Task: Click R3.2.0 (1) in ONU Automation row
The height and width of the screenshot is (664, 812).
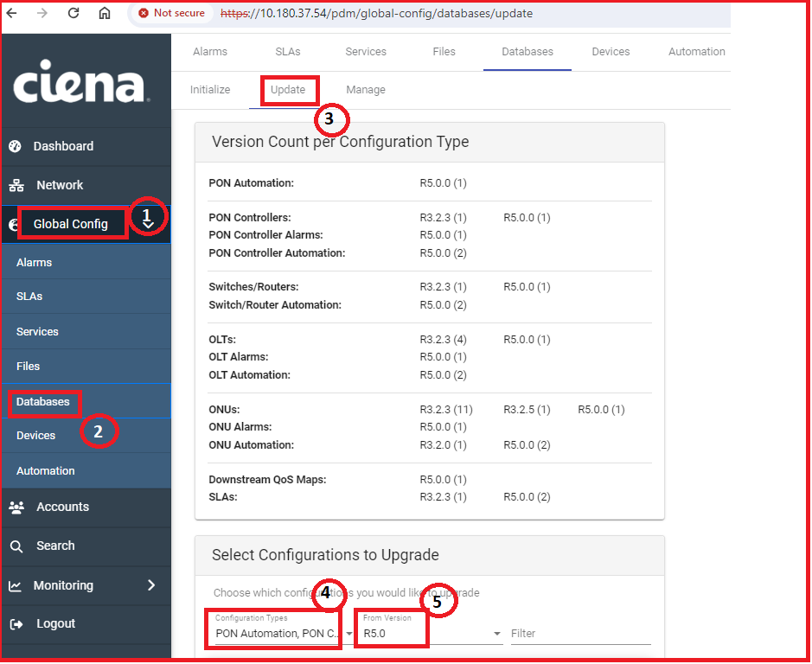Action: point(444,445)
